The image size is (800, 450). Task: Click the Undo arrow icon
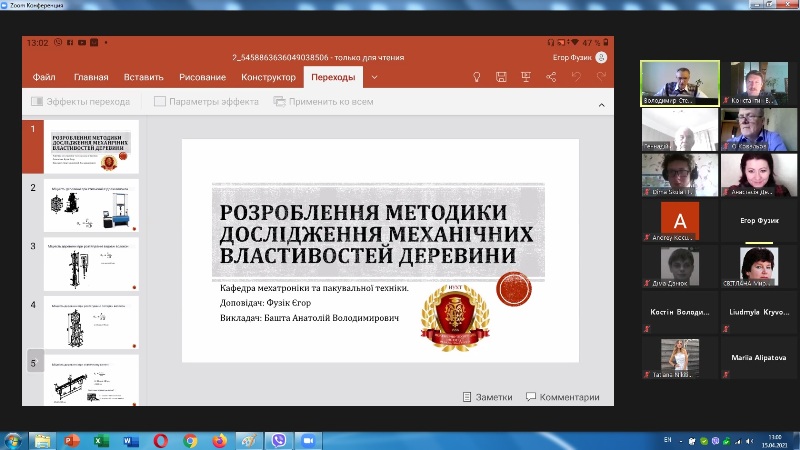click(576, 77)
